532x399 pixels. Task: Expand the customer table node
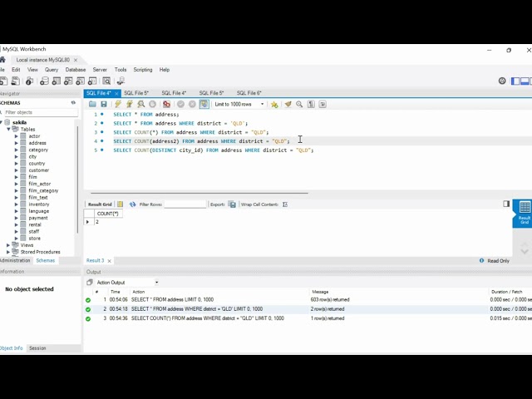16,170
